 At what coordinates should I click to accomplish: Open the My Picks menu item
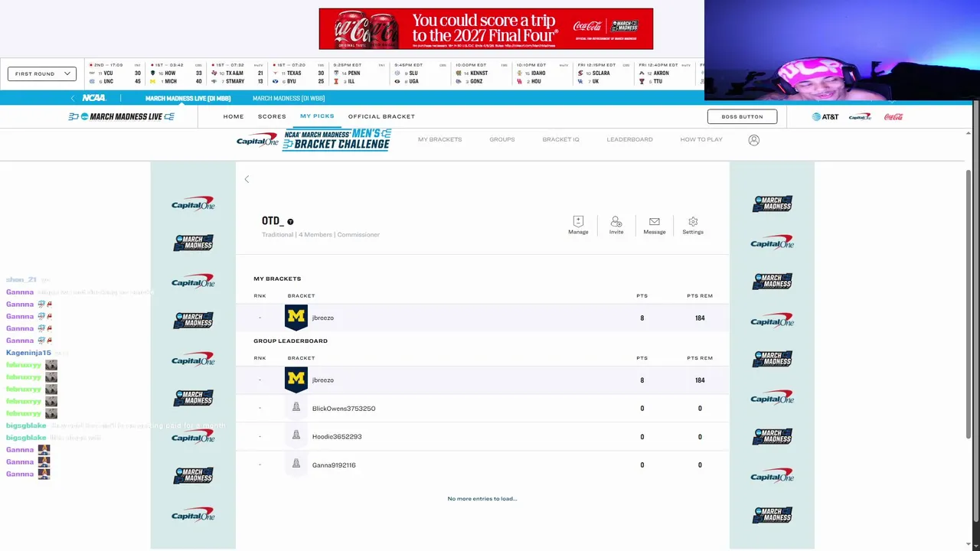pos(317,116)
